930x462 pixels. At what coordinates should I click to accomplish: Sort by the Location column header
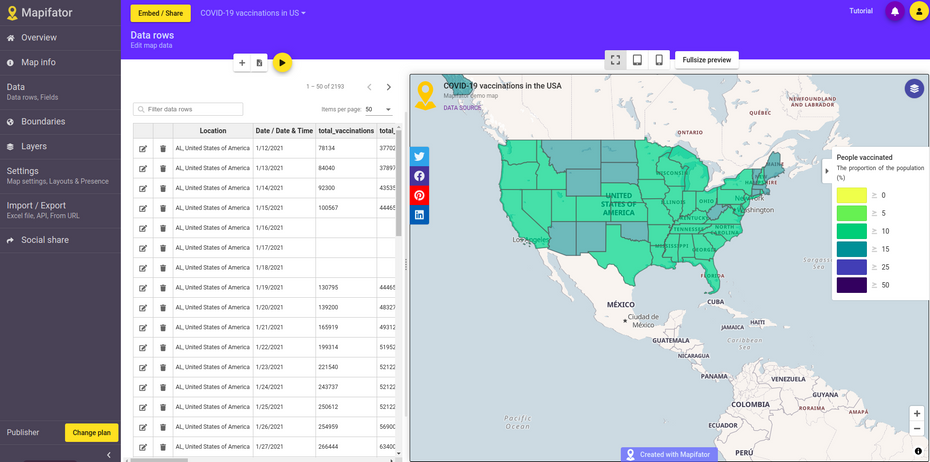[213, 131]
